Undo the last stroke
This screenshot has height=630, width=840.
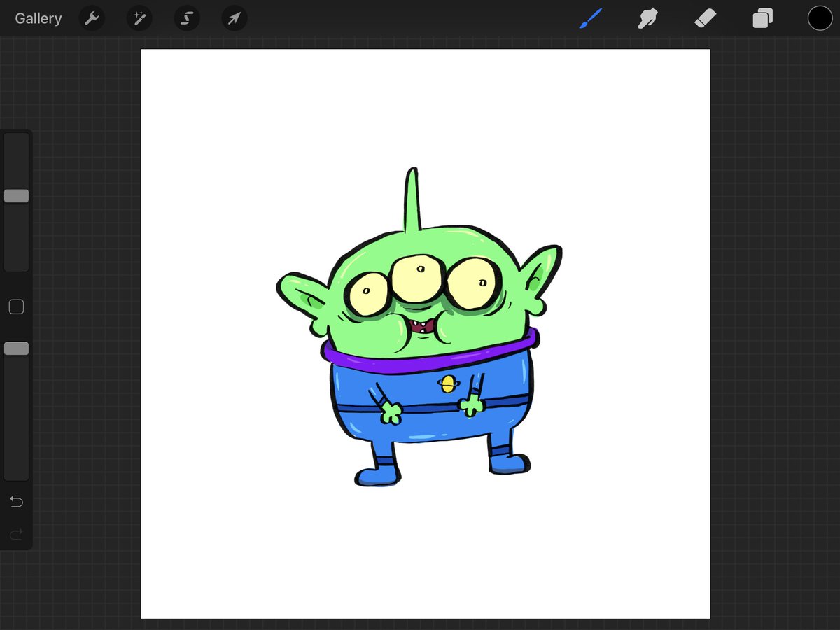coord(16,502)
